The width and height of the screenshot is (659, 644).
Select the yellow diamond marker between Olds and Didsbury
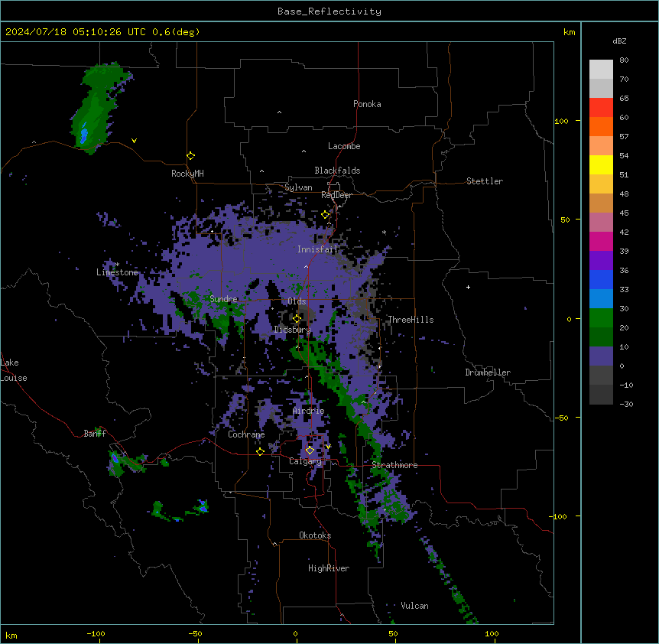297,318
